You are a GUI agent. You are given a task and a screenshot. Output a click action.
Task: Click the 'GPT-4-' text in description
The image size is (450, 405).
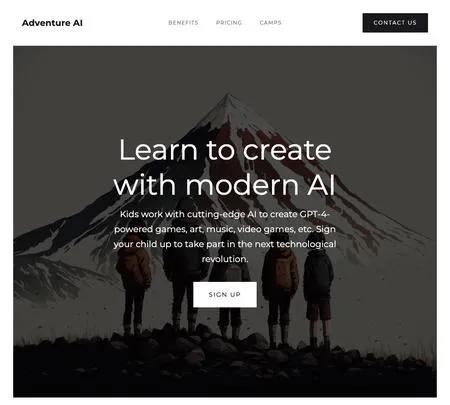(314, 214)
